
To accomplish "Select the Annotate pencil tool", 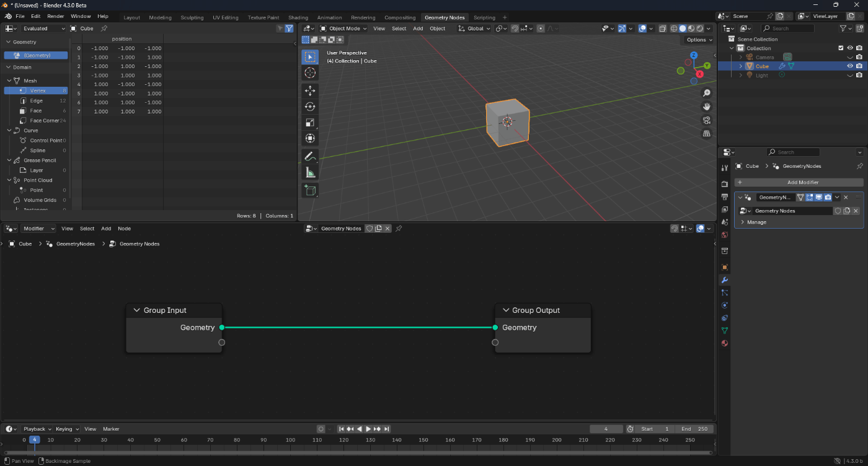I will 310,156.
